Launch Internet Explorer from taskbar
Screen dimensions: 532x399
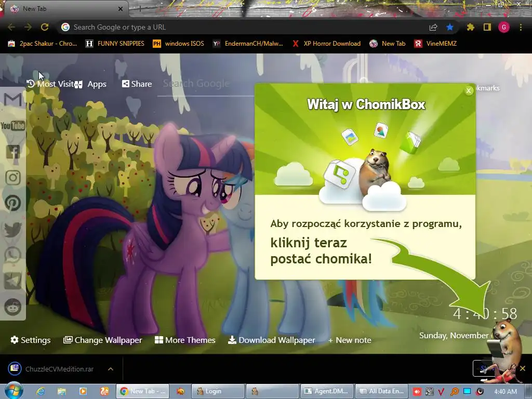pos(41,391)
